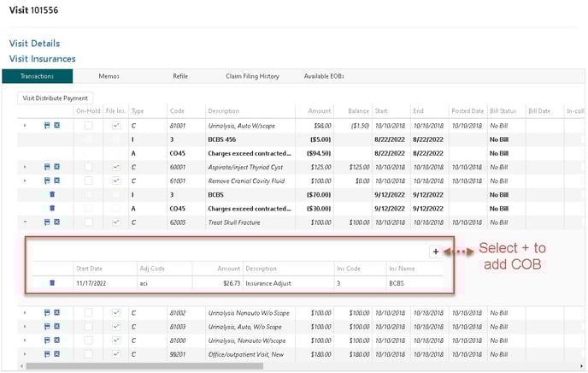This screenshot has height=373, width=588.
Task: Open the Visit Details section link
Action: [x=34, y=43]
